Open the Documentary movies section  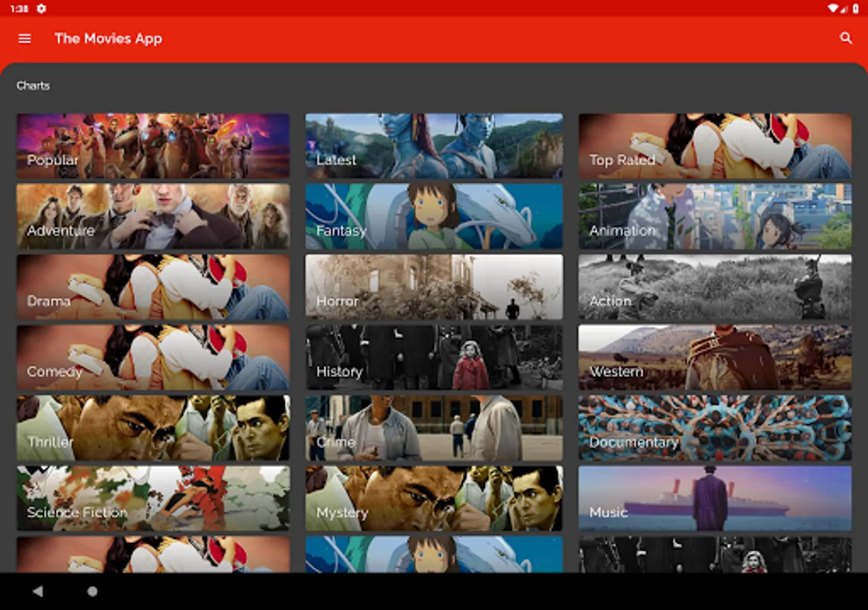[715, 427]
